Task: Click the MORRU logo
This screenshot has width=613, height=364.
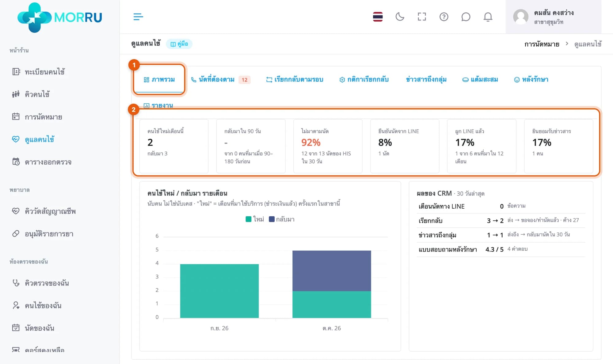Action: (x=60, y=17)
